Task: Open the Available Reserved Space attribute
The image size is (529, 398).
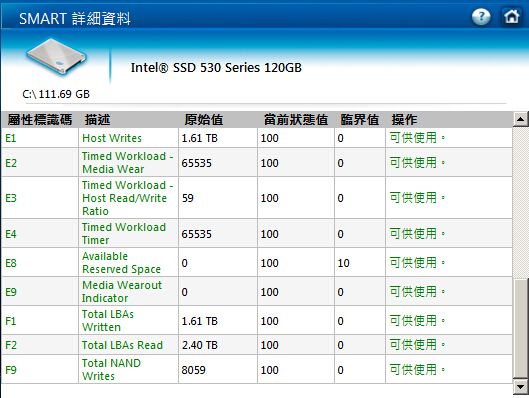Action: [x=121, y=262]
